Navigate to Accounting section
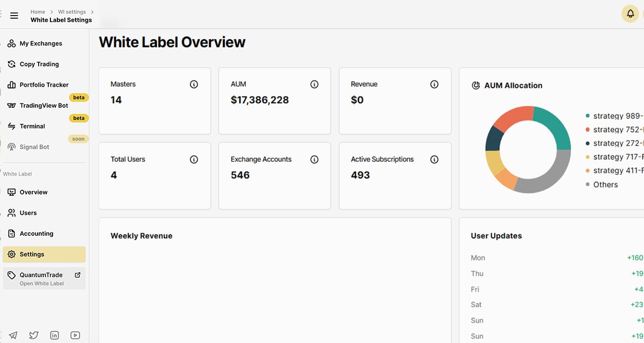Screen dimensions: 644x343 [x=36, y=234]
